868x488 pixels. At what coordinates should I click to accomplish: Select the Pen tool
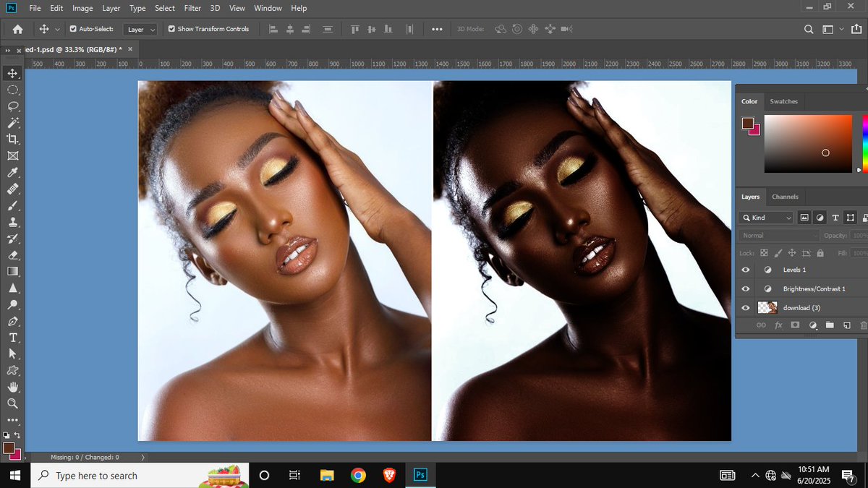tap(12, 321)
